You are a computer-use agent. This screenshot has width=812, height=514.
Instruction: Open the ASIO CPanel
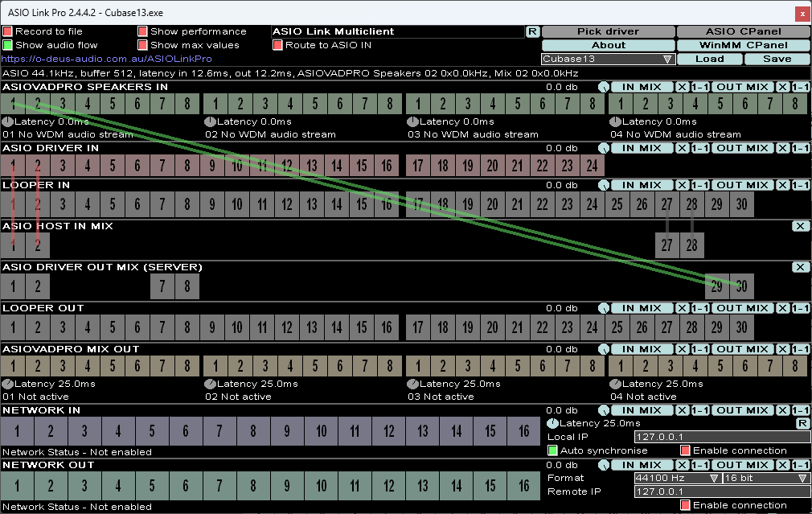pyautogui.click(x=744, y=31)
